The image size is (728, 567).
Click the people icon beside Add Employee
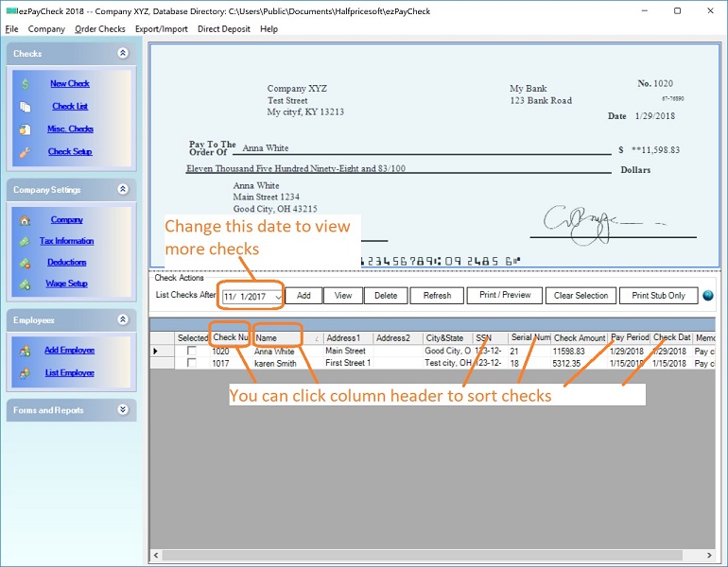[x=26, y=351]
